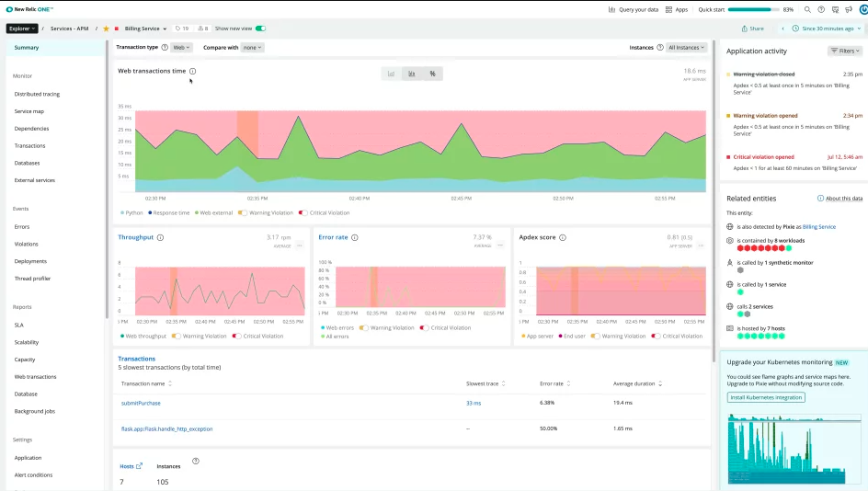Screen dimensions: 868x491
Task: Click the info icon next to Apdex score
Action: click(x=563, y=237)
